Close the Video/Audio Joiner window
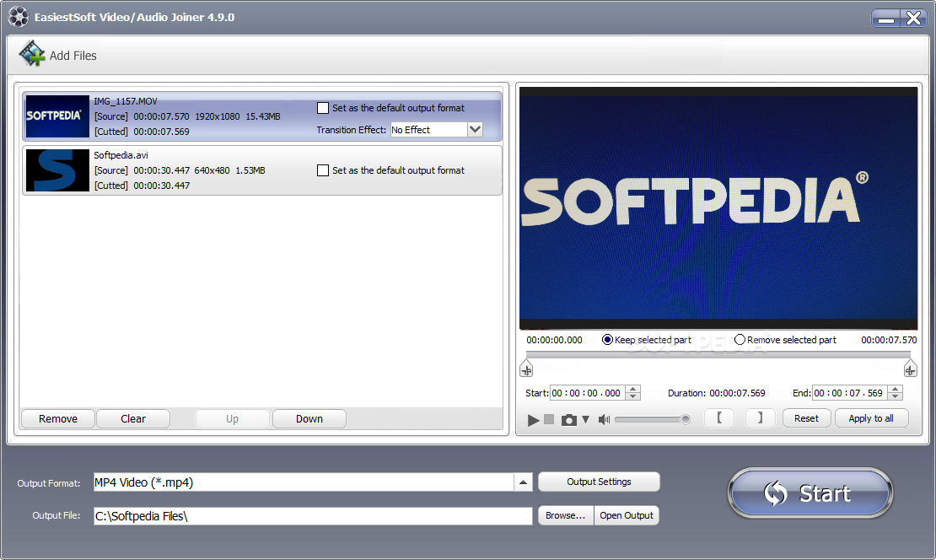This screenshot has width=936, height=560. pos(914,19)
